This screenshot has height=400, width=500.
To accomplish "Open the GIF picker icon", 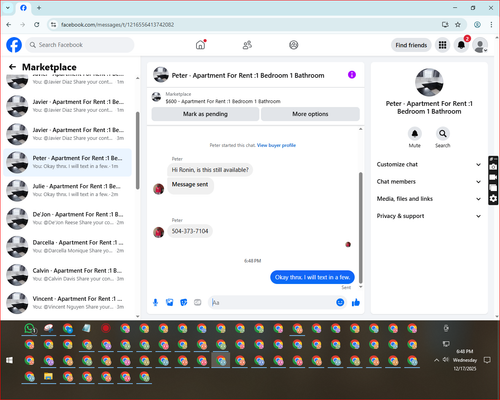I will point(198,303).
